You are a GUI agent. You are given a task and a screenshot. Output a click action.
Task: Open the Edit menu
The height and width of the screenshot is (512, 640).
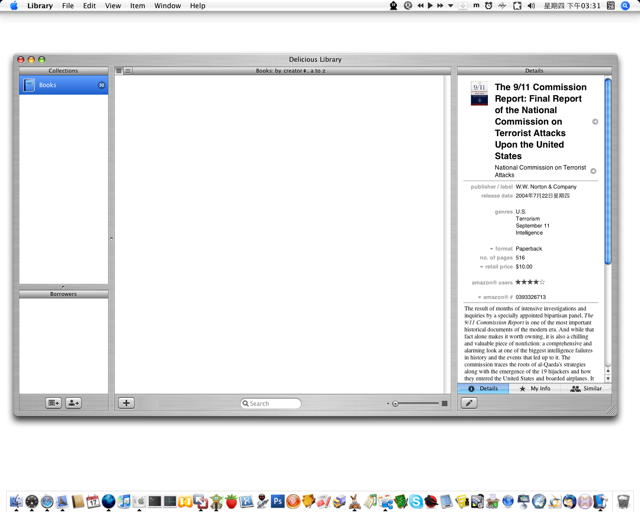click(x=89, y=6)
